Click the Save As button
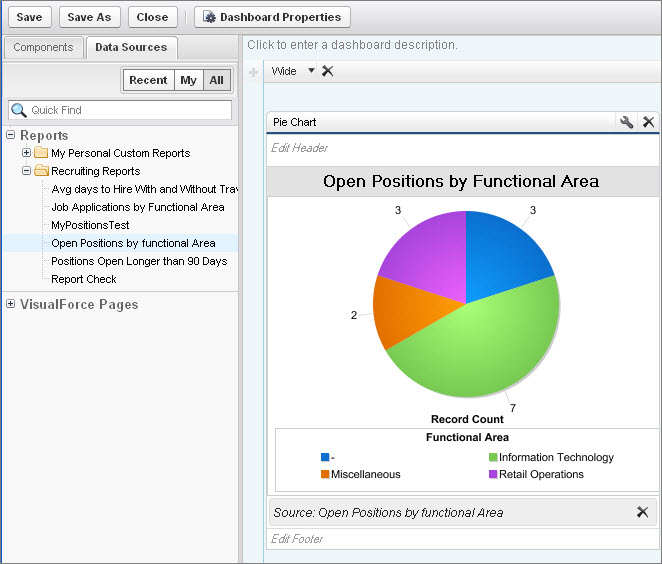 pos(90,17)
